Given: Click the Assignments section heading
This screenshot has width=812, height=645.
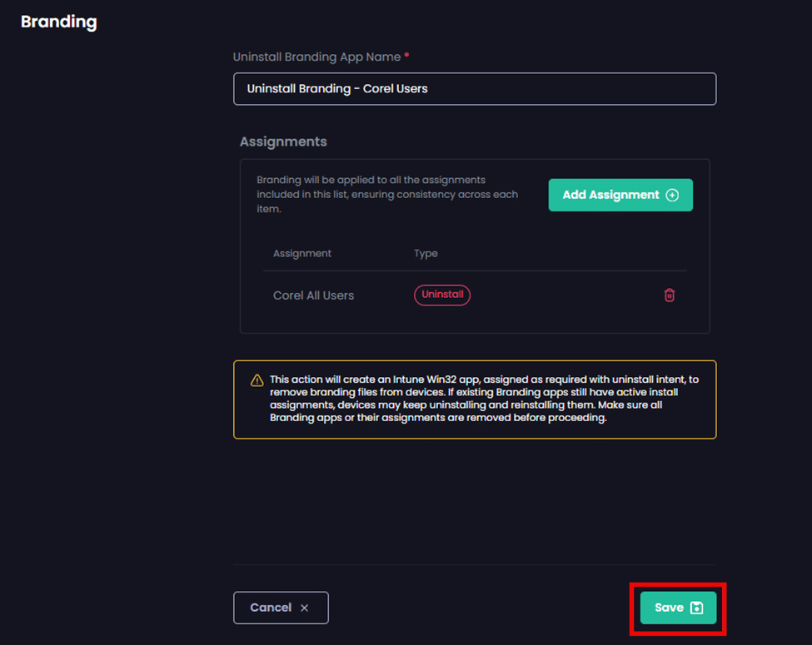Looking at the screenshot, I should [283, 141].
